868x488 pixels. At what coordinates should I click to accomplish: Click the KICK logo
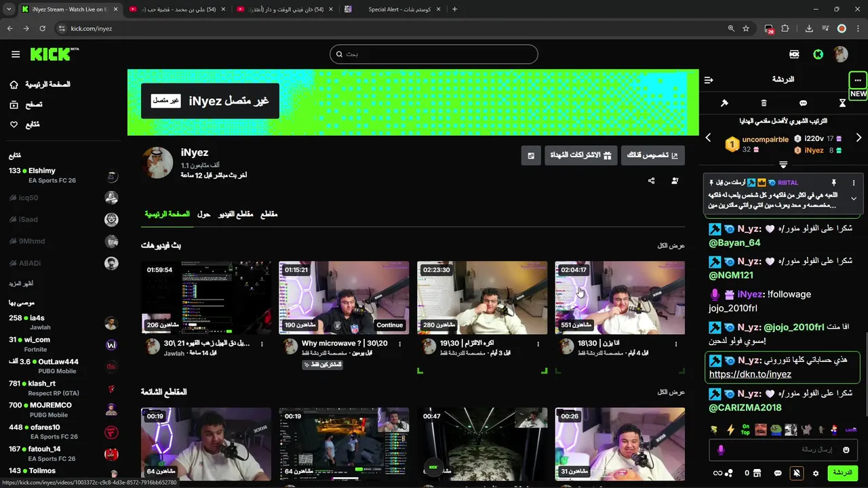click(54, 54)
